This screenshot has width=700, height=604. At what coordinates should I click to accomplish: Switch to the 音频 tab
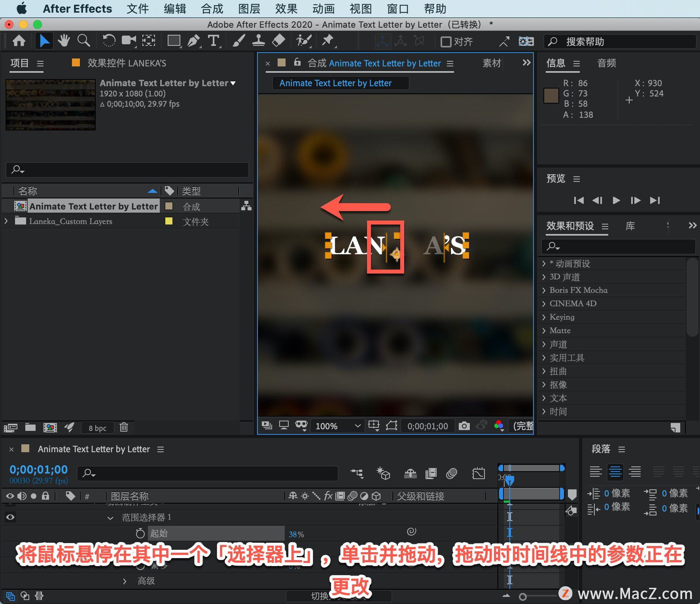coord(607,63)
